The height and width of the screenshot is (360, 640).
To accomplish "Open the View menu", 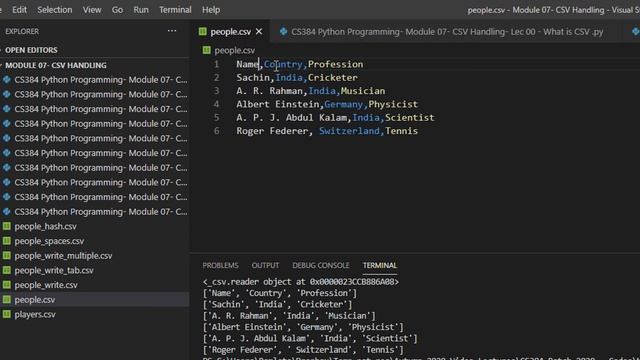I will [x=92, y=10].
